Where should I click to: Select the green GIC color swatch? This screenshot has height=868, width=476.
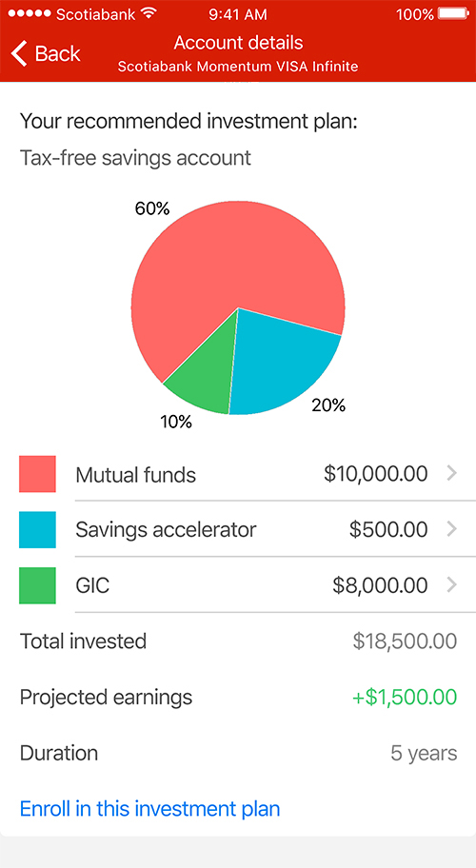38,585
